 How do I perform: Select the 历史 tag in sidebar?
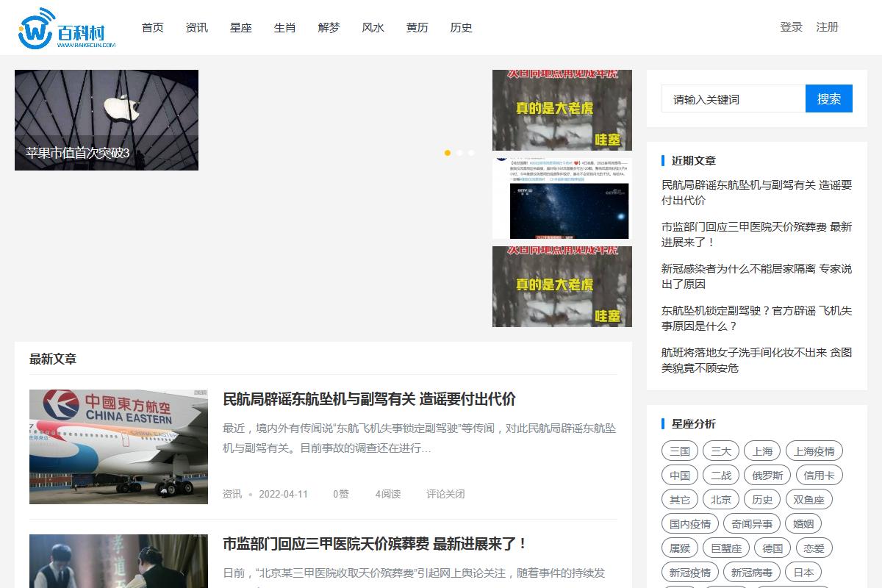point(762,500)
